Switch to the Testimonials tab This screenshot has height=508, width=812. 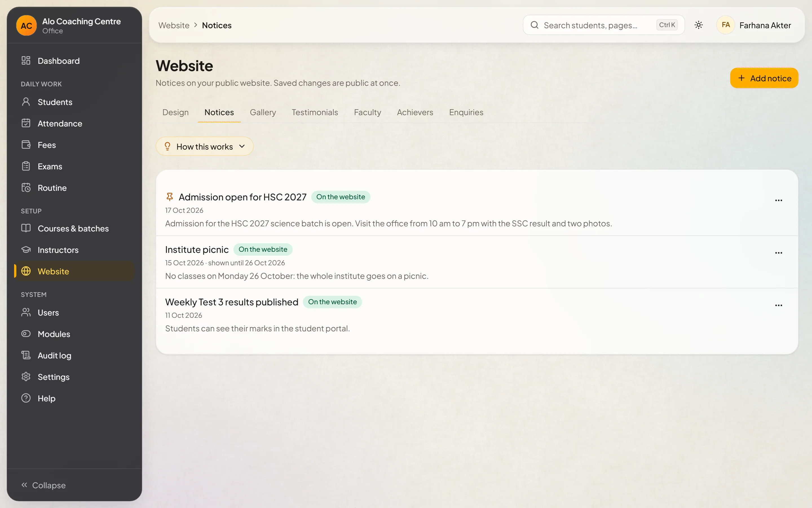pyautogui.click(x=314, y=112)
